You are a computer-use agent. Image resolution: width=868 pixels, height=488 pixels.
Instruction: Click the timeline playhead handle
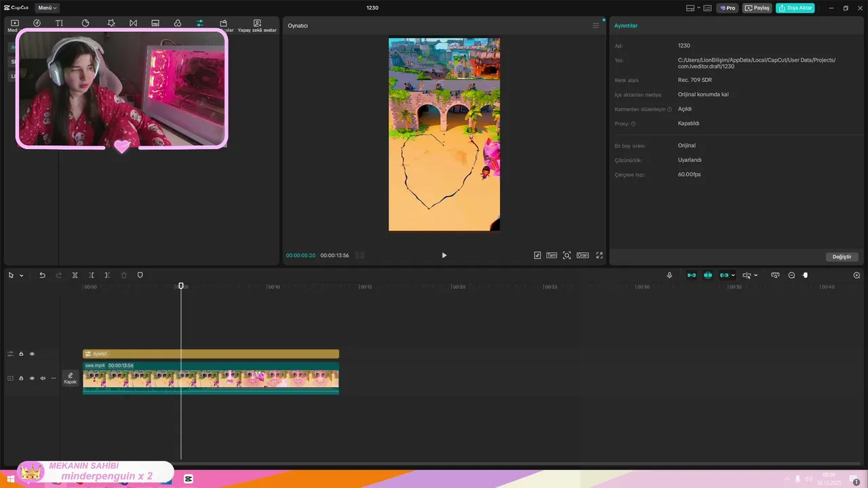click(x=181, y=286)
